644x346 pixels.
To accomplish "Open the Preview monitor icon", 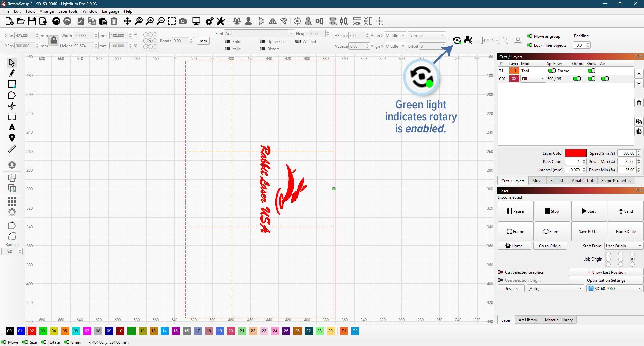I will pyautogui.click(x=196, y=21).
